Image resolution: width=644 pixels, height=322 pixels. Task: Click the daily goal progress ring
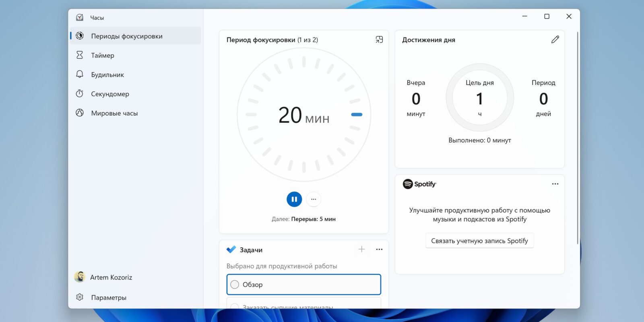pyautogui.click(x=479, y=97)
